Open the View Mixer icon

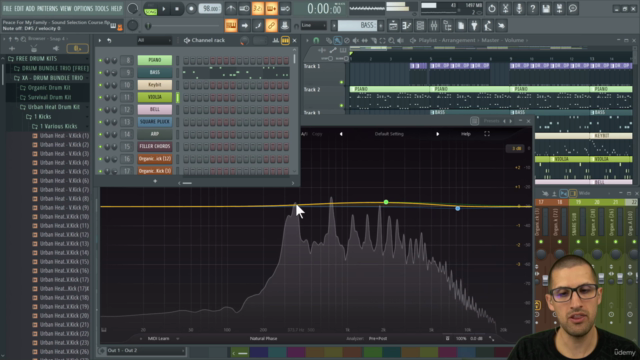click(x=434, y=26)
